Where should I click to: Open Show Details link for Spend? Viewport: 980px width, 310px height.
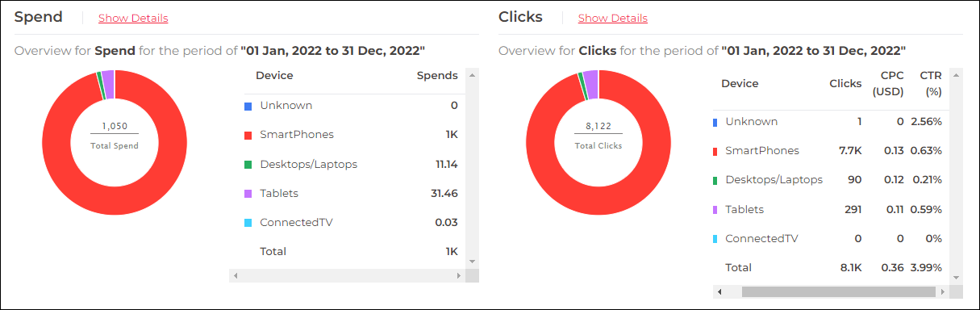133,18
